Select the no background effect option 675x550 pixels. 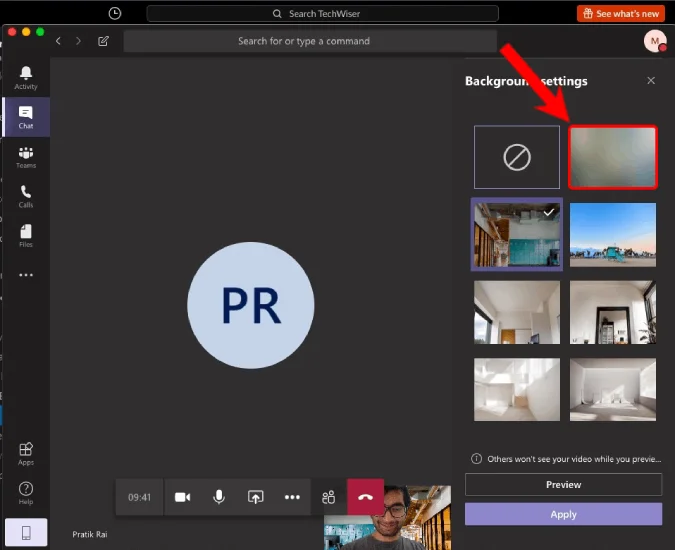point(517,157)
